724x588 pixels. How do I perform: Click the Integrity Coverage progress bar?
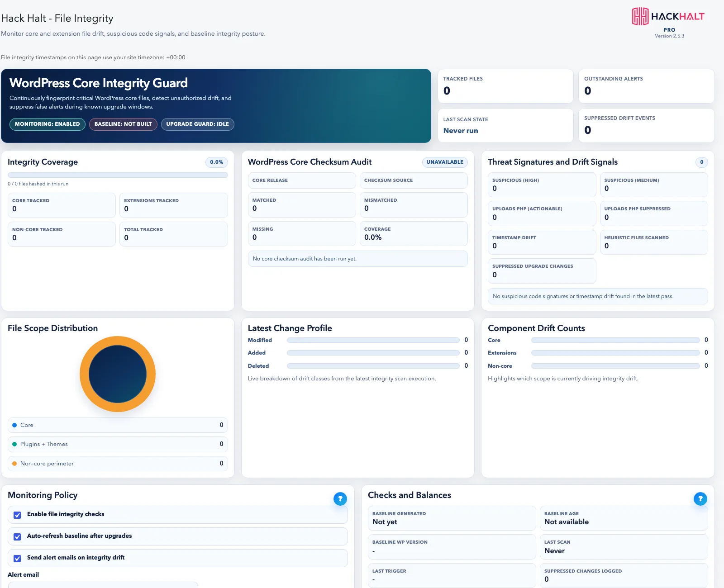click(118, 175)
